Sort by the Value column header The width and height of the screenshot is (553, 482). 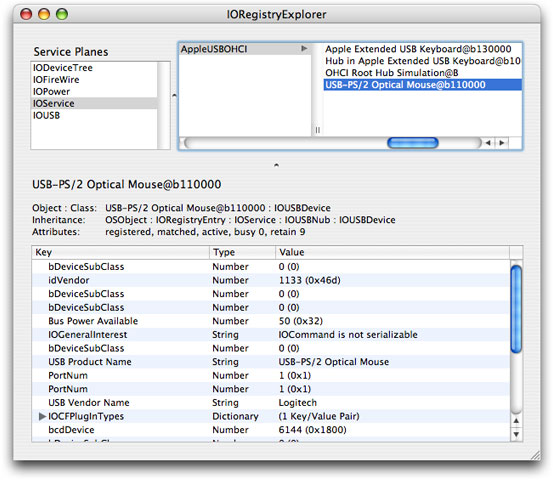pos(392,252)
